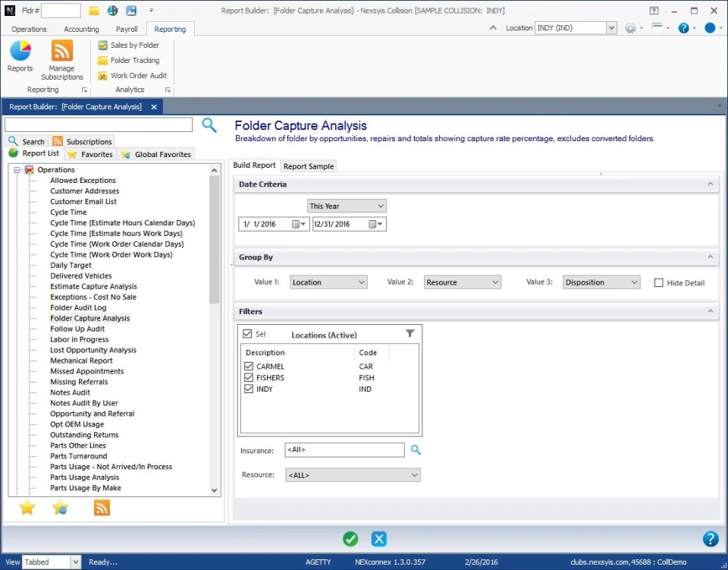Viewport: 728px width, 570px height.
Task: Uncheck the CARMEL location checkbox
Action: pyautogui.click(x=249, y=367)
